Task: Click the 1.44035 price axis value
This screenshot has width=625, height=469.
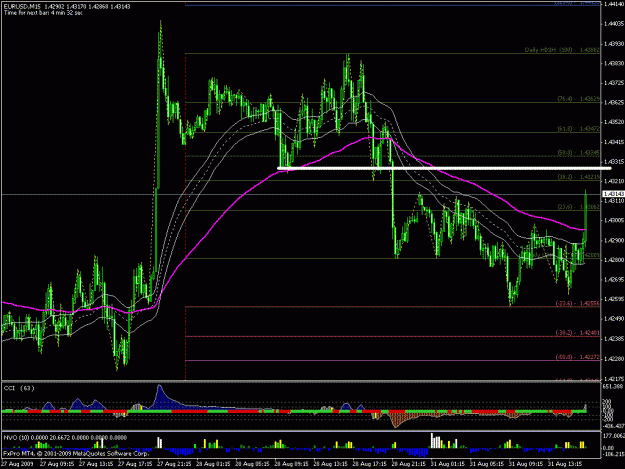Action: click(613, 24)
